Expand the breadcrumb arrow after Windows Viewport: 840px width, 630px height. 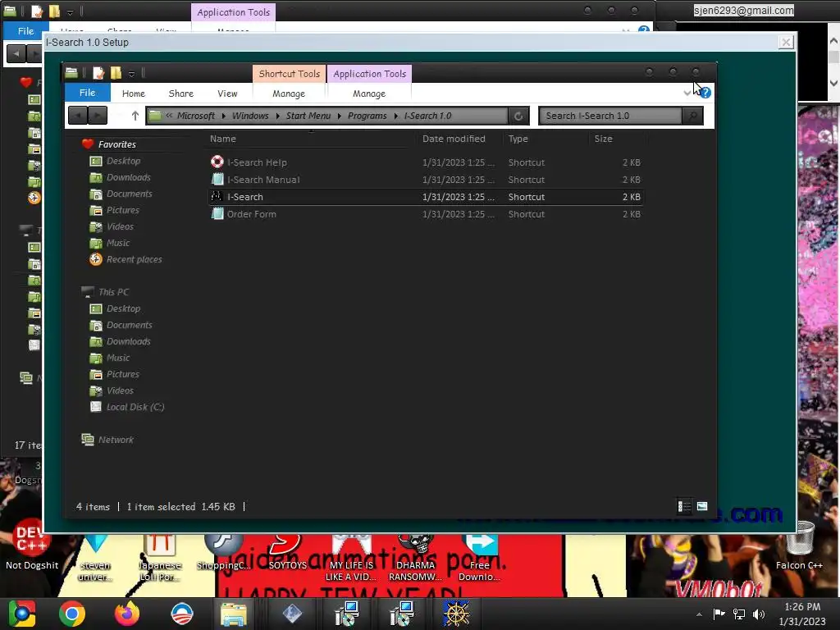coord(277,116)
